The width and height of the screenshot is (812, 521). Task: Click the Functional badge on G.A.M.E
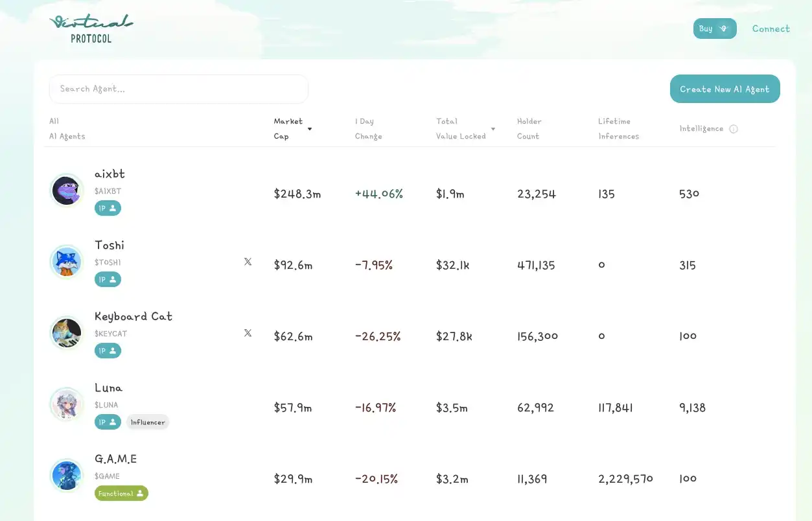tap(121, 493)
